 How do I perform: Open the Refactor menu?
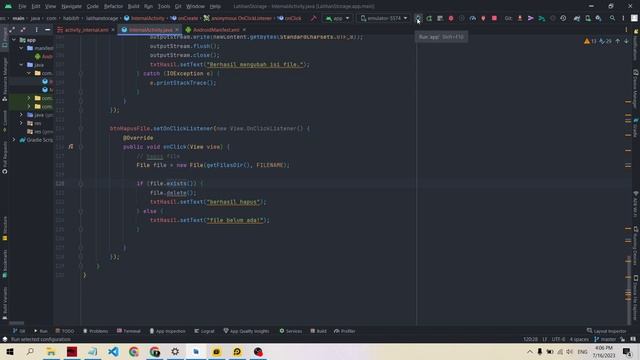(x=113, y=7)
